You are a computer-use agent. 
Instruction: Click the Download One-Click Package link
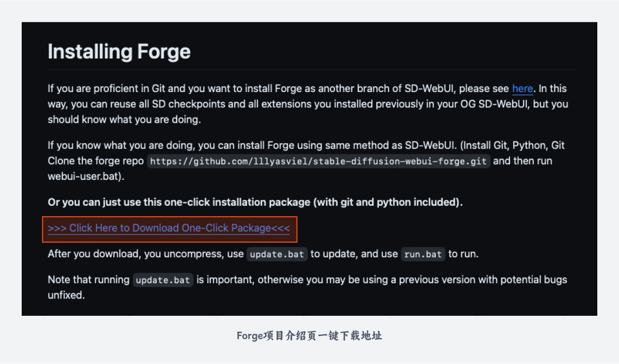(169, 228)
